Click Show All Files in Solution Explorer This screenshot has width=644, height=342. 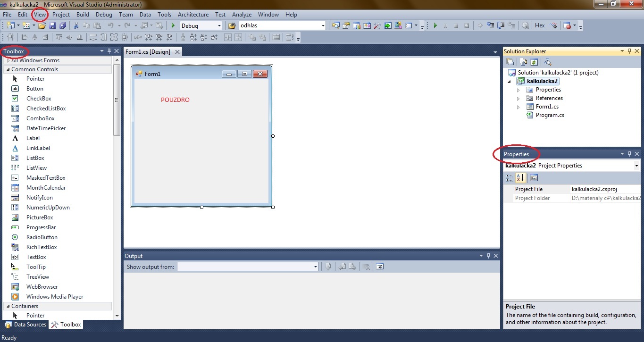524,62
